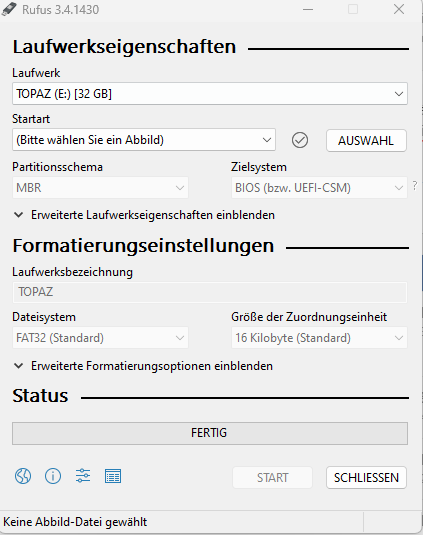Open application settings sliders icon
This screenshot has width=423, height=535.
pos(83,476)
